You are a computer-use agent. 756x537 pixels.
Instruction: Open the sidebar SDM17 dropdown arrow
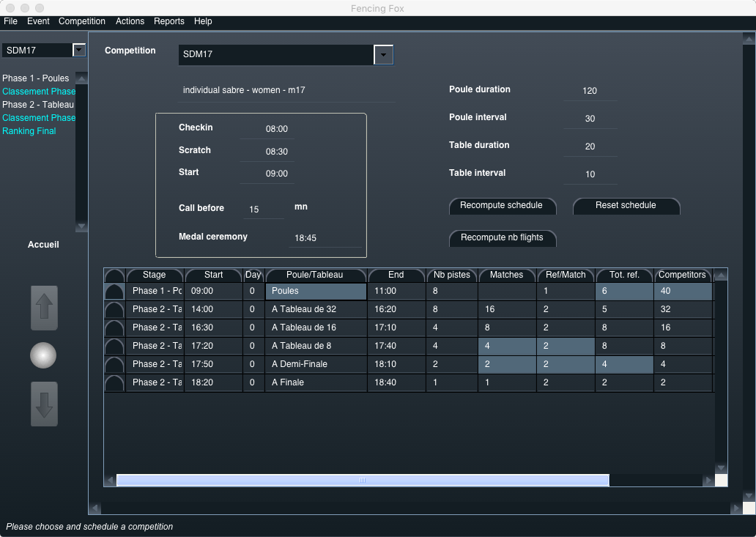click(x=79, y=50)
